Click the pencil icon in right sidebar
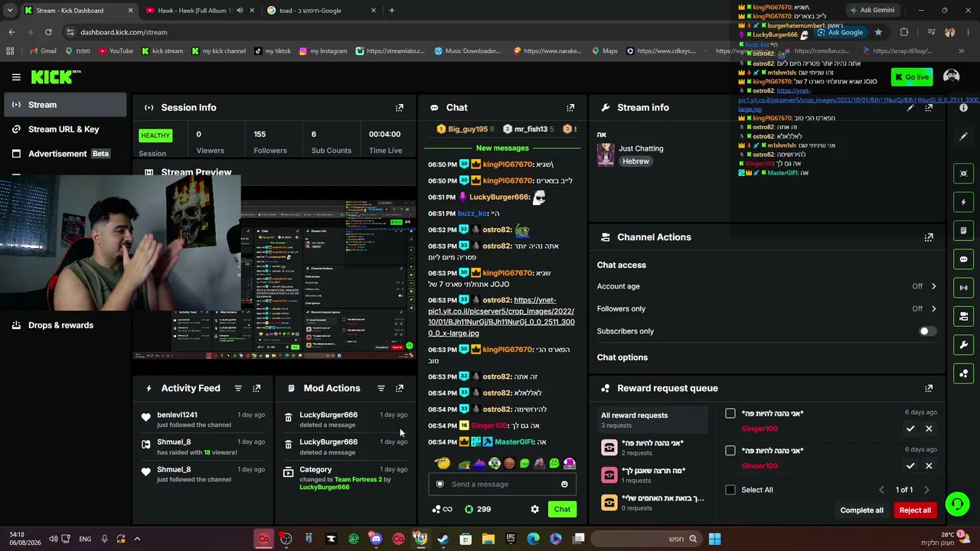The width and height of the screenshot is (980, 551). (963, 136)
